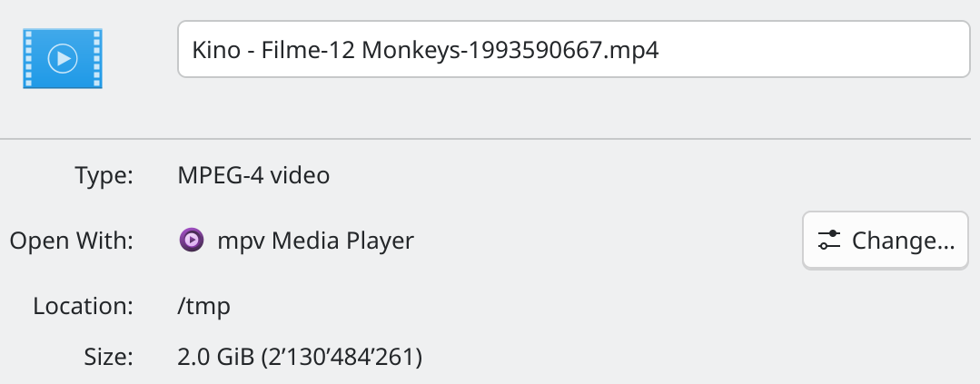Click the "Location:" label
This screenshot has height=384, width=980.
point(84,306)
